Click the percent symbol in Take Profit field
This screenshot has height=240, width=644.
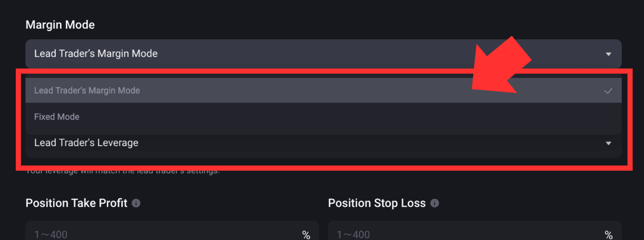(x=306, y=235)
